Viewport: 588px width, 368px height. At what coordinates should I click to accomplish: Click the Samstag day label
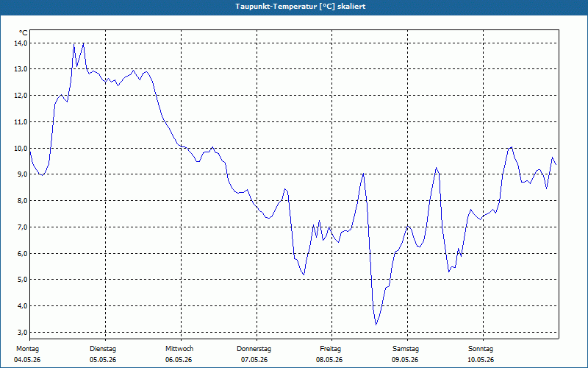point(406,349)
